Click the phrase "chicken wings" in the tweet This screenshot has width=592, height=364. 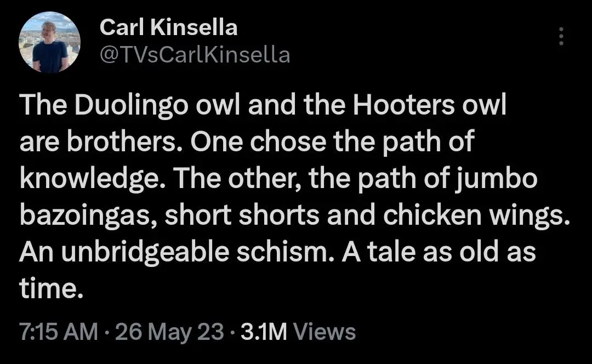(x=474, y=216)
